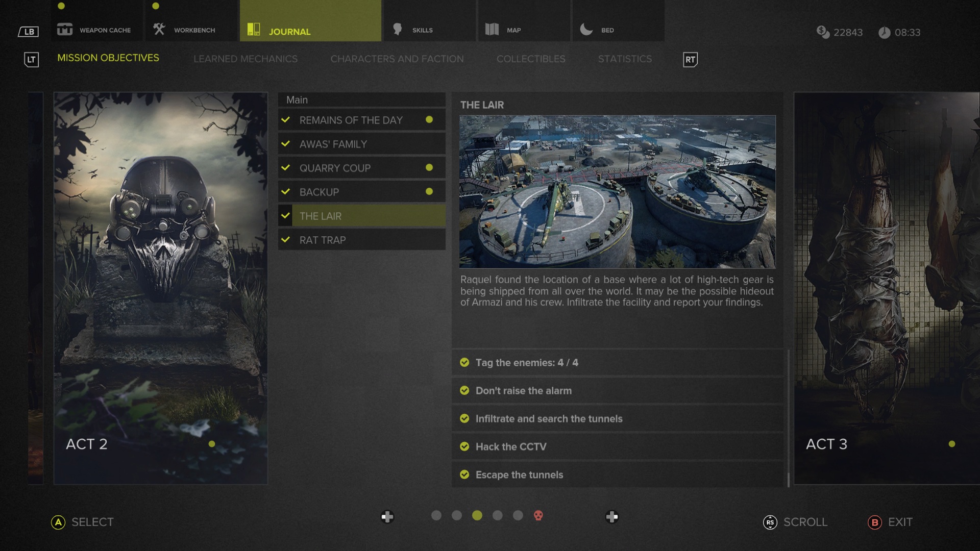Viewport: 980px width, 551px height.
Task: Click the Tag the enemies check icon
Action: coord(464,362)
